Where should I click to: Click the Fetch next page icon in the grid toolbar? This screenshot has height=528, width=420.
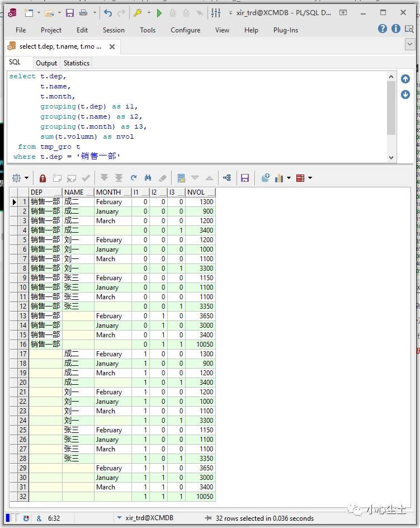click(104, 178)
